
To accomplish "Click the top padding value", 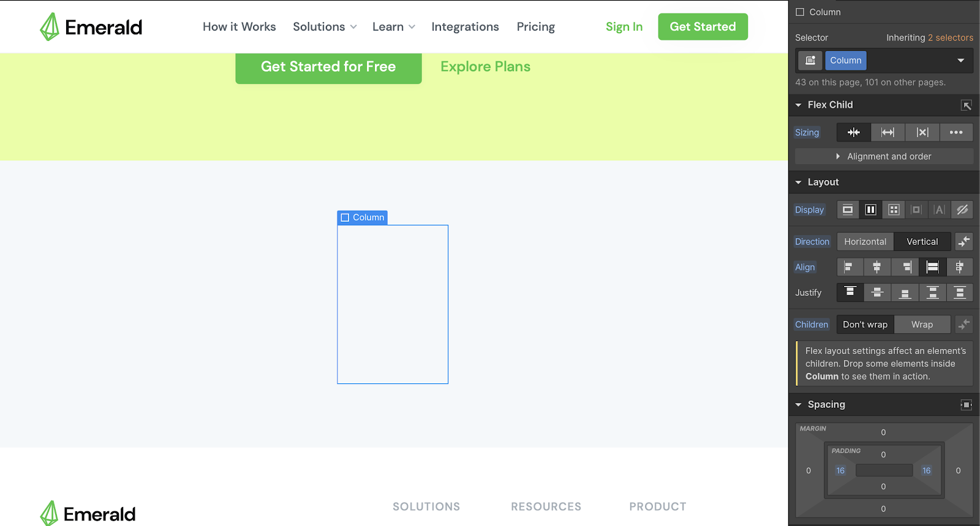I will 883,455.
